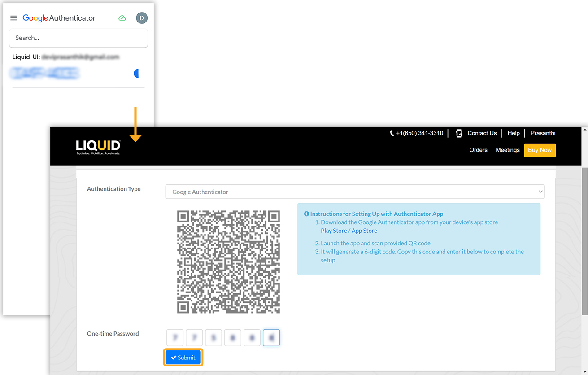Open the Contact Us link
Image resolution: width=588 pixels, height=375 pixels.
point(482,133)
